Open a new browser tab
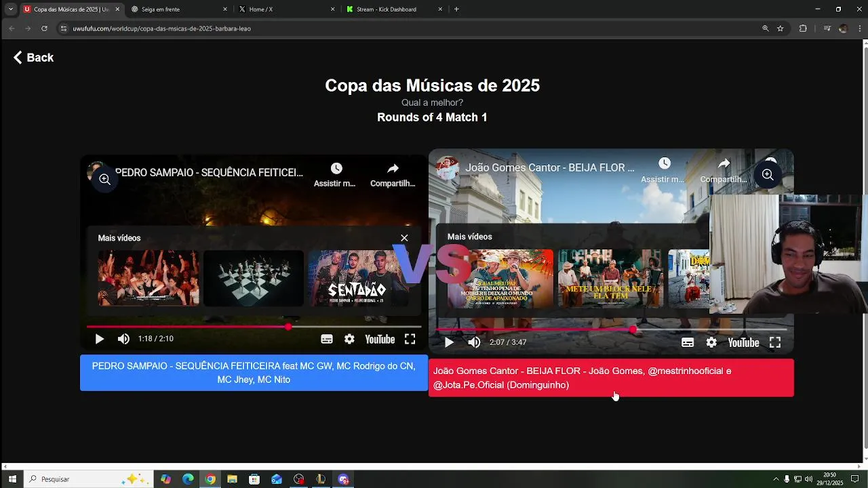 (456, 9)
